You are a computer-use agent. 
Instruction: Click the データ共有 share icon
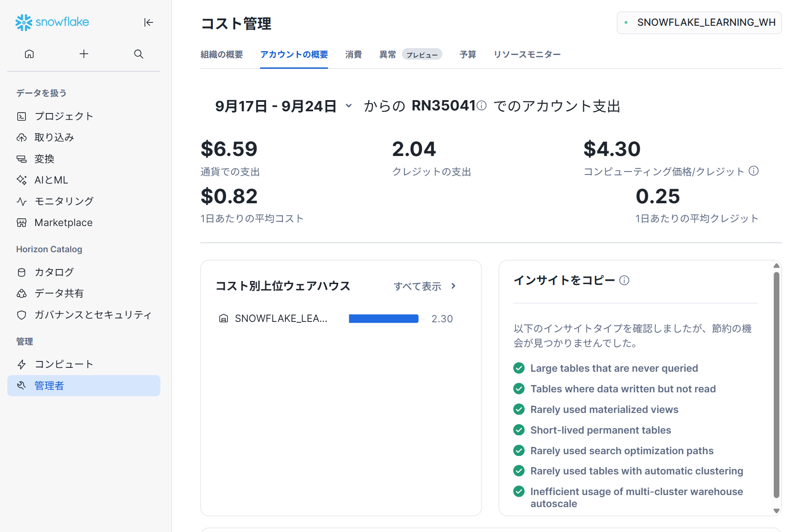point(21,294)
